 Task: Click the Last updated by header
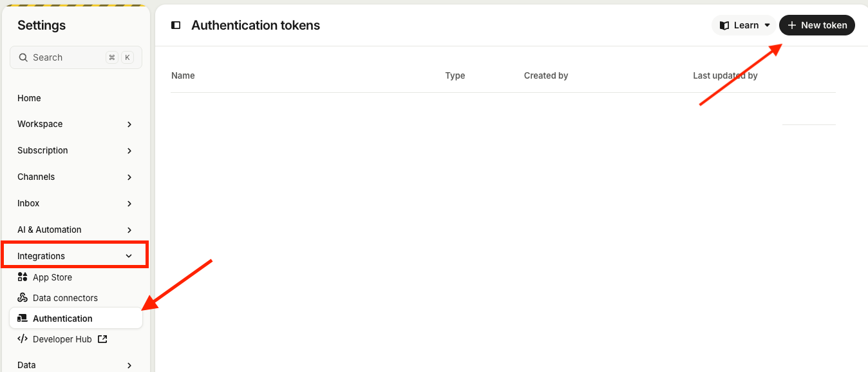pos(725,75)
